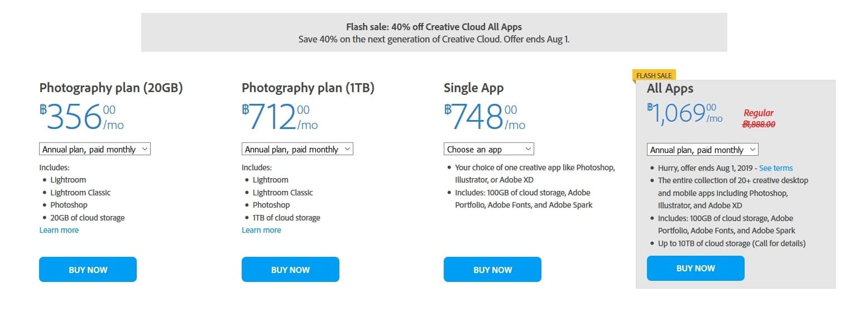Click BUY NOW under Single App
This screenshot has height=316, width=868.
click(x=492, y=270)
